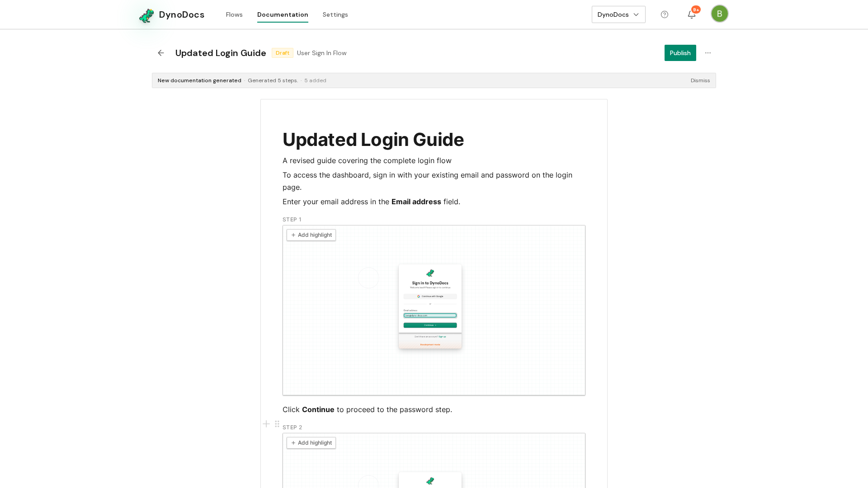Click the 'Generated 5 steps.' text
Screen dimensions: 868x488
tap(273, 80)
